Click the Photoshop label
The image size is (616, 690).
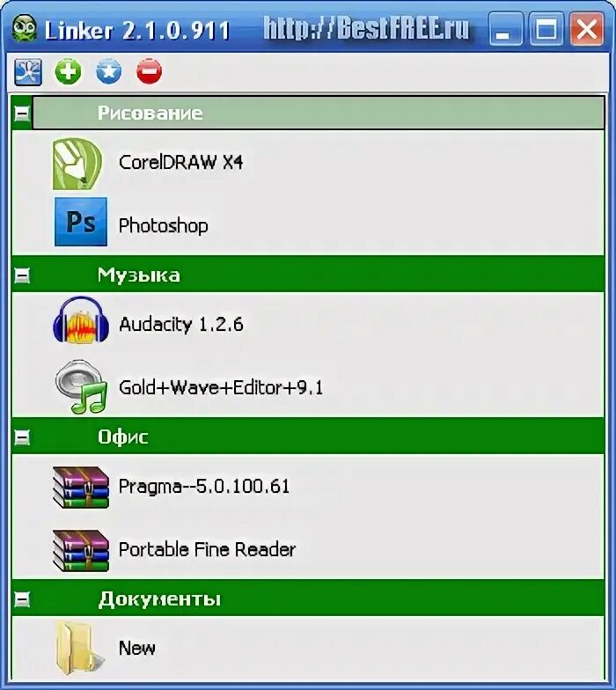click(164, 226)
